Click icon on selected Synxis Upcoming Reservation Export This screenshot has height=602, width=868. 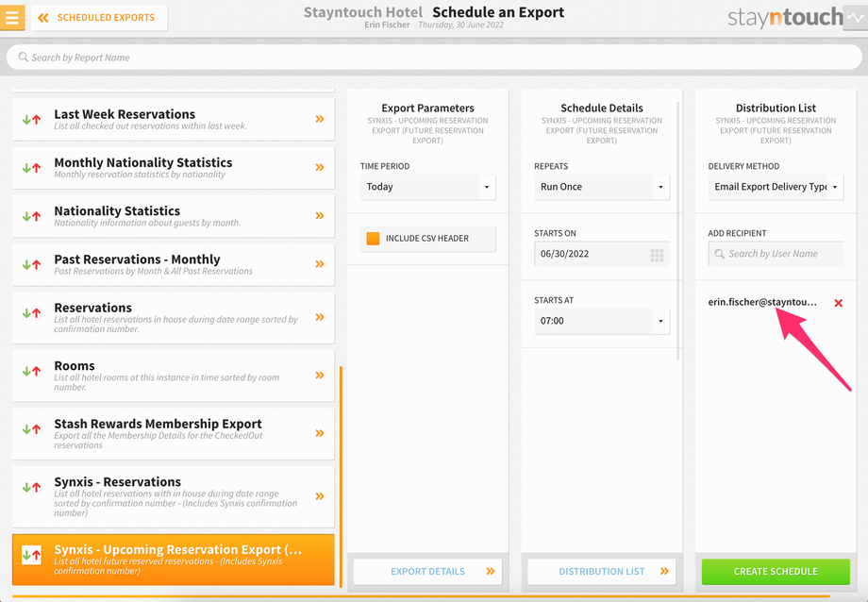pyautogui.click(x=31, y=555)
